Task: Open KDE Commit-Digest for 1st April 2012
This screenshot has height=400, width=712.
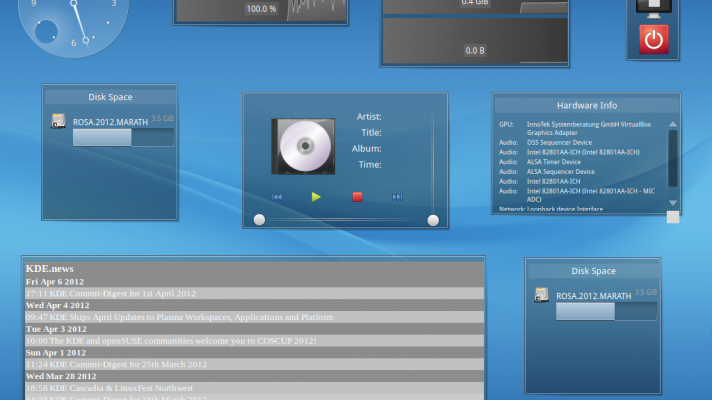Action: [x=111, y=293]
